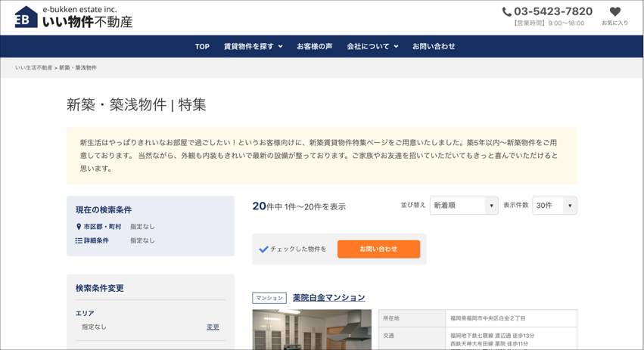This screenshot has width=644, height=350.
Task: Click the phone handset icon
Action: click(506, 11)
